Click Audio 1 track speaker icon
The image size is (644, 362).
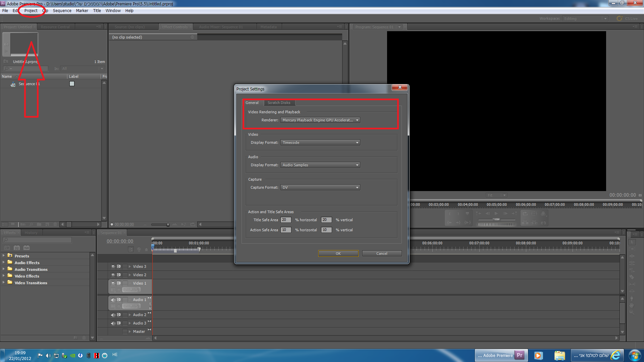point(113,300)
